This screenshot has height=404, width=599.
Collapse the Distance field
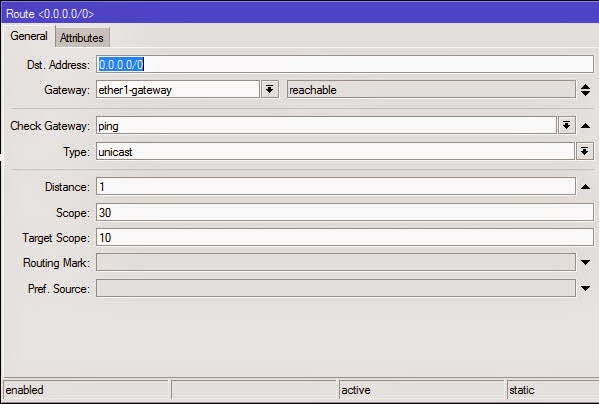tap(585, 187)
